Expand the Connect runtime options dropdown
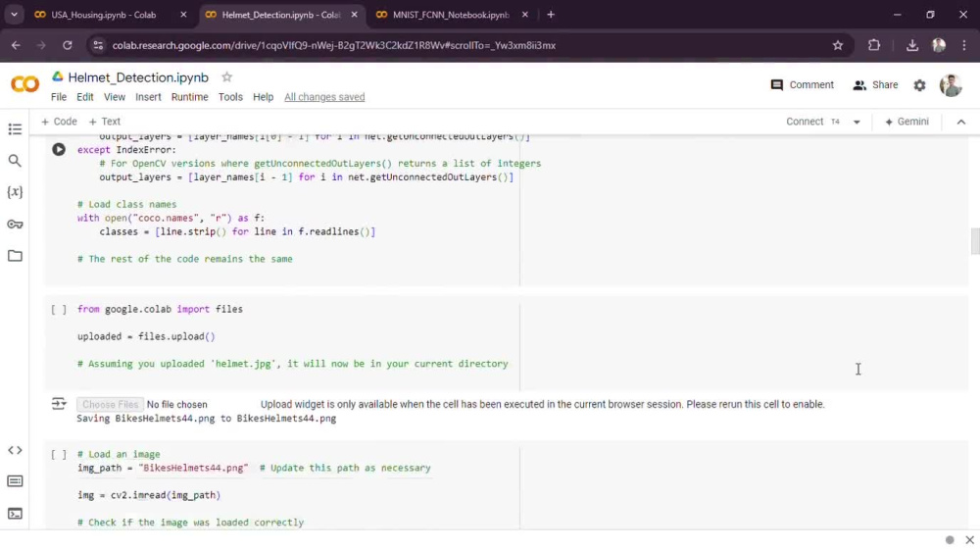The height and width of the screenshot is (550, 980). click(857, 122)
